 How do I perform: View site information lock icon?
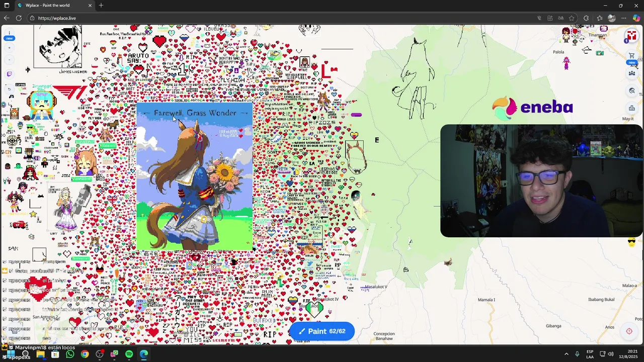click(32, 18)
